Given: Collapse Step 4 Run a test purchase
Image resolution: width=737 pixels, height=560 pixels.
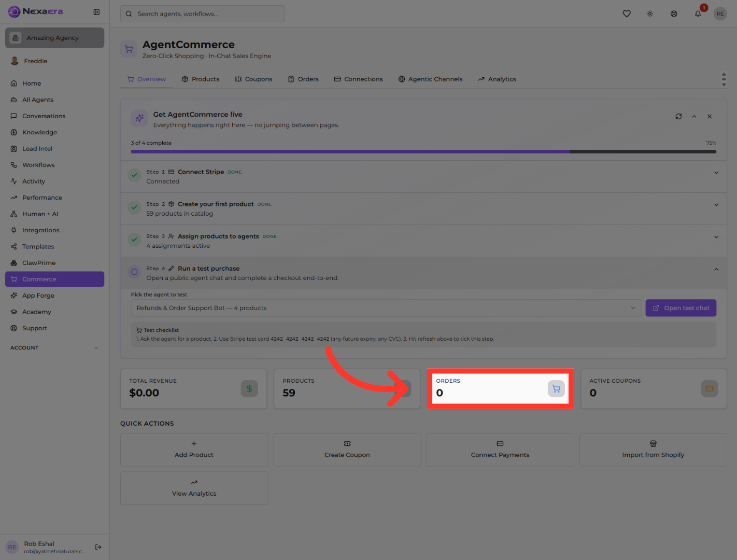Looking at the screenshot, I should click(716, 269).
